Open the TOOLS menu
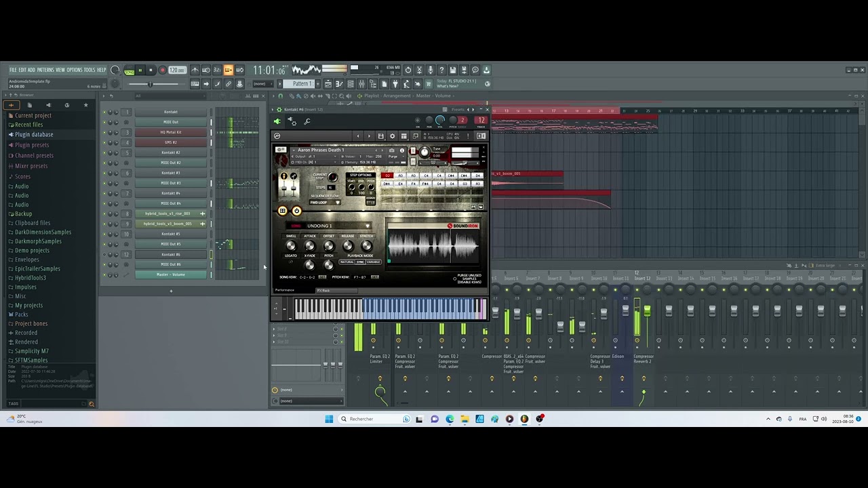Screen dimensions: 868x488 point(90,70)
